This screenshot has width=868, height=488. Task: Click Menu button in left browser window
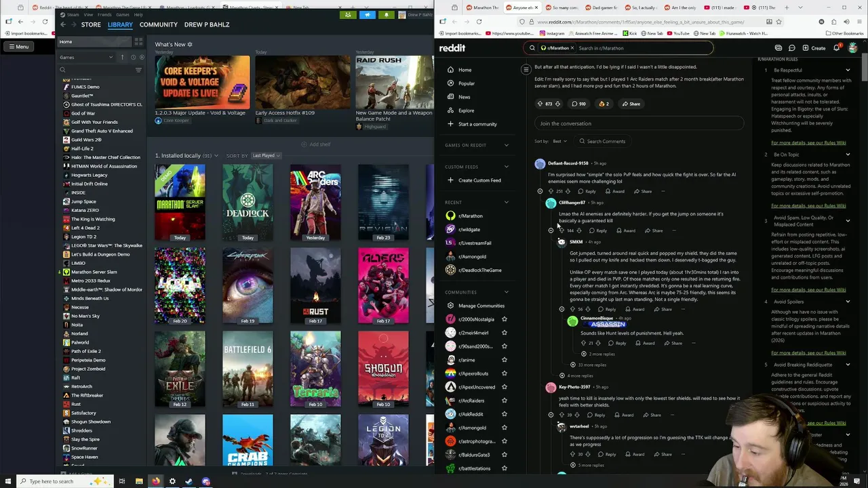pyautogui.click(x=18, y=47)
